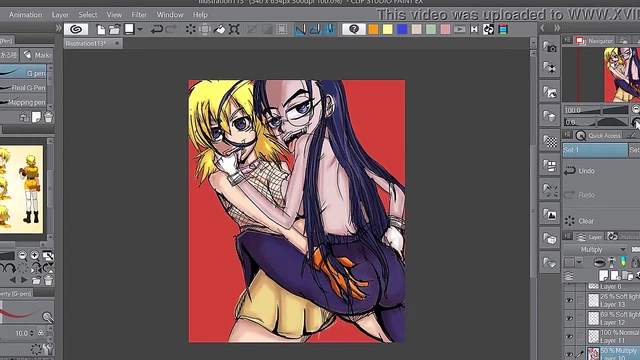Create a new raster layer icon
This screenshot has height=360, width=640.
[x=603, y=276]
